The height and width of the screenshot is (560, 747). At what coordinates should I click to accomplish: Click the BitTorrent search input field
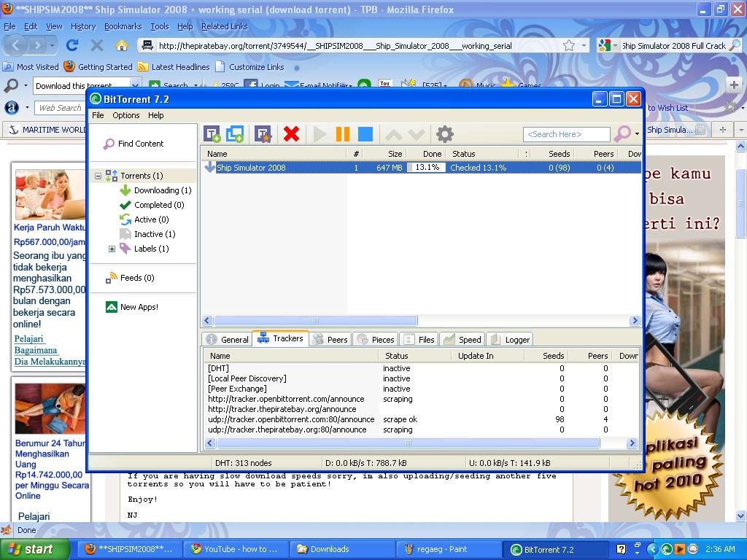[x=566, y=134]
